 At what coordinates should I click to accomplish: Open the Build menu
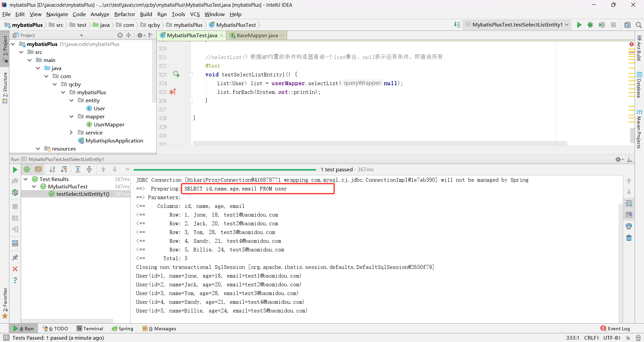tap(146, 14)
